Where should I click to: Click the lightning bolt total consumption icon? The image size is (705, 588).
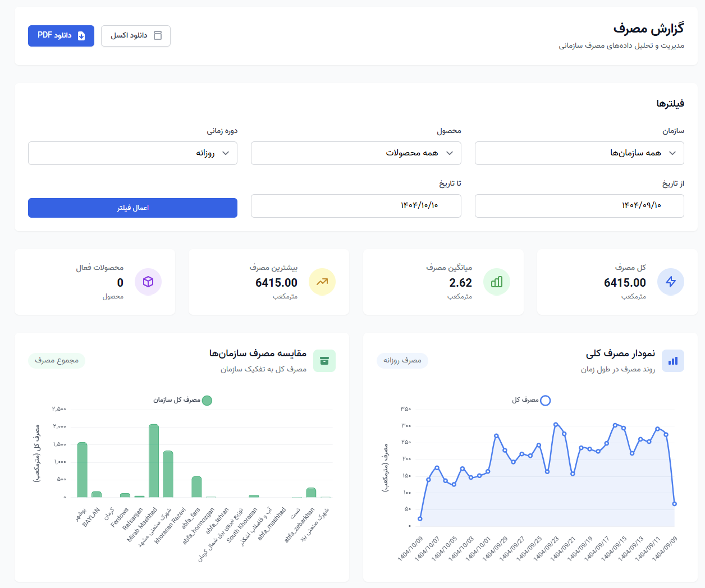point(670,282)
